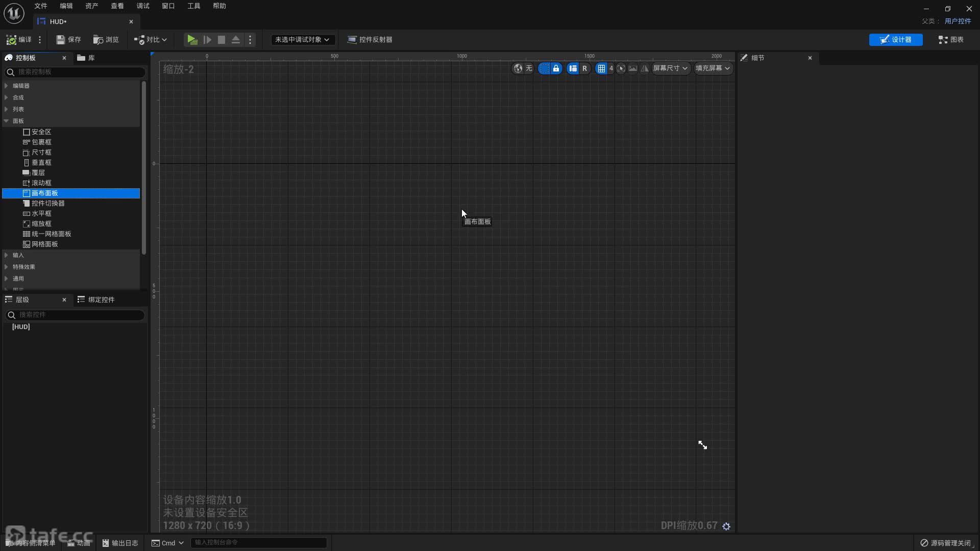
Task: Open the 填充屏幕 fill screen dropdown
Action: pos(713,68)
